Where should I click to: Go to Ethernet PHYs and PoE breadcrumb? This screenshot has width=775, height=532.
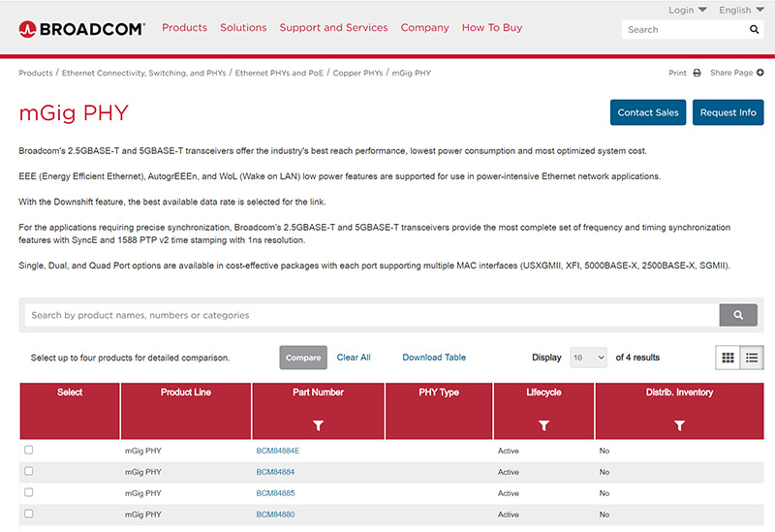pos(279,74)
